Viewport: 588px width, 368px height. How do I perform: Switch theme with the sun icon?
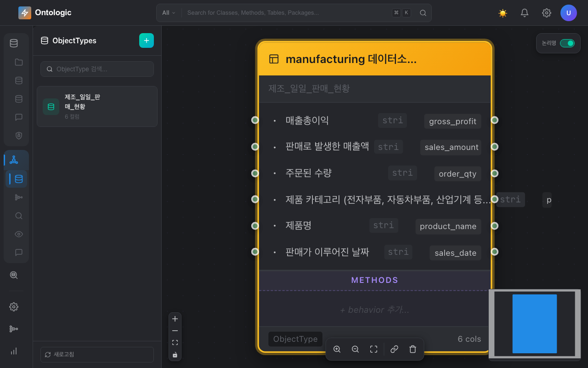pyautogui.click(x=503, y=13)
